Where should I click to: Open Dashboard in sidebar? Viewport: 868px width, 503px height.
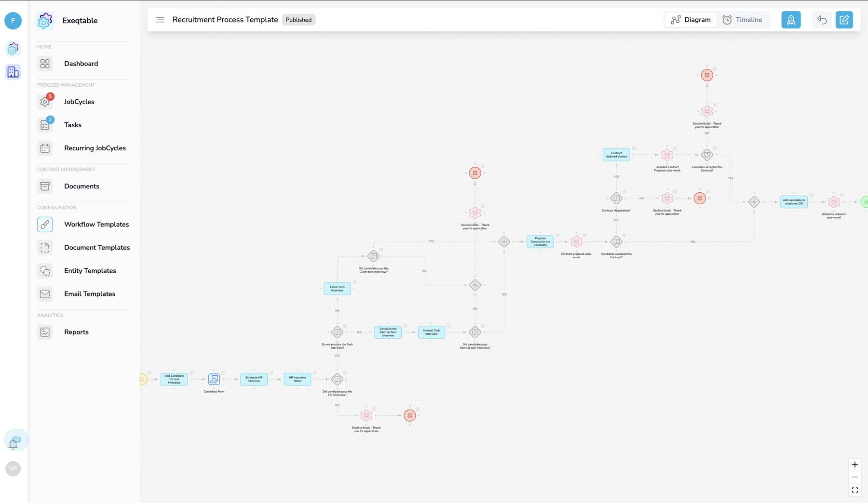[83, 64]
